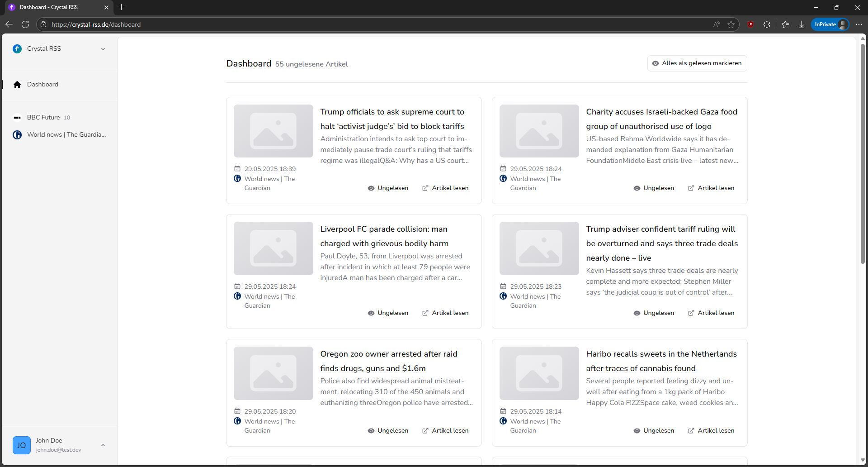Open the browser downloads icon
Screen dimensions: 868x467
(x=802, y=24)
